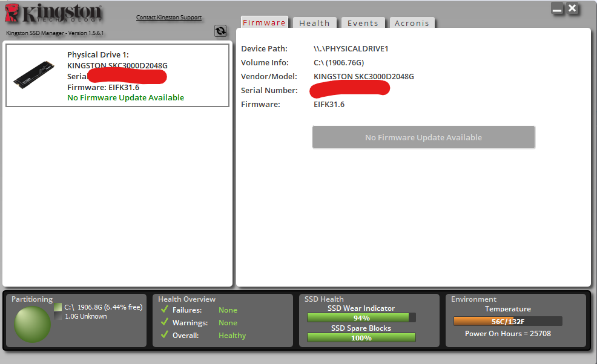597x364 pixels.
Task: Click the Partitioning panel heading
Action: point(32,299)
